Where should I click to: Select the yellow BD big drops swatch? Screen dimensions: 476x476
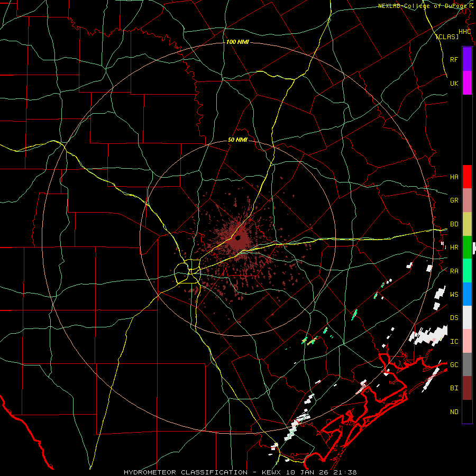(x=467, y=224)
